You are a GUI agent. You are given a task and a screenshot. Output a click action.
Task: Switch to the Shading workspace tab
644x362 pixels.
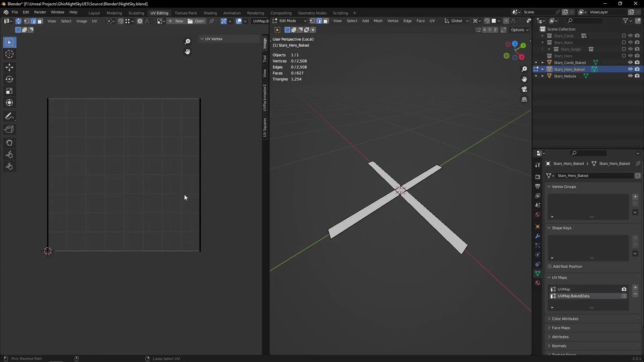[x=210, y=13]
